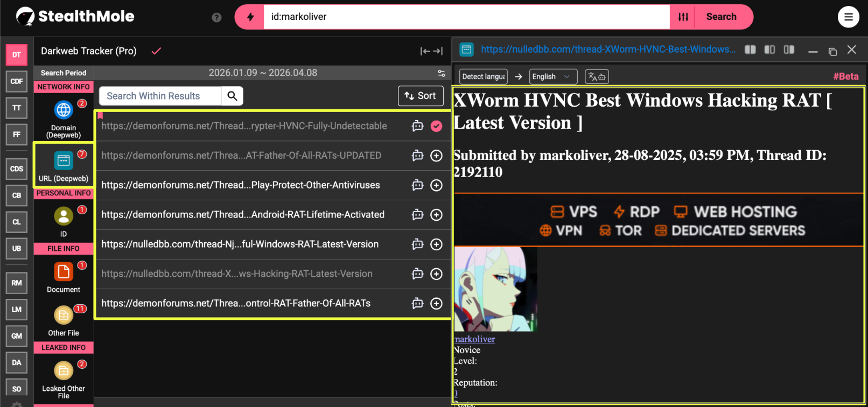Click AI bot icon for Play-Protect-Other-Antiviruses result
This screenshot has width=868, height=407.
coord(417,185)
